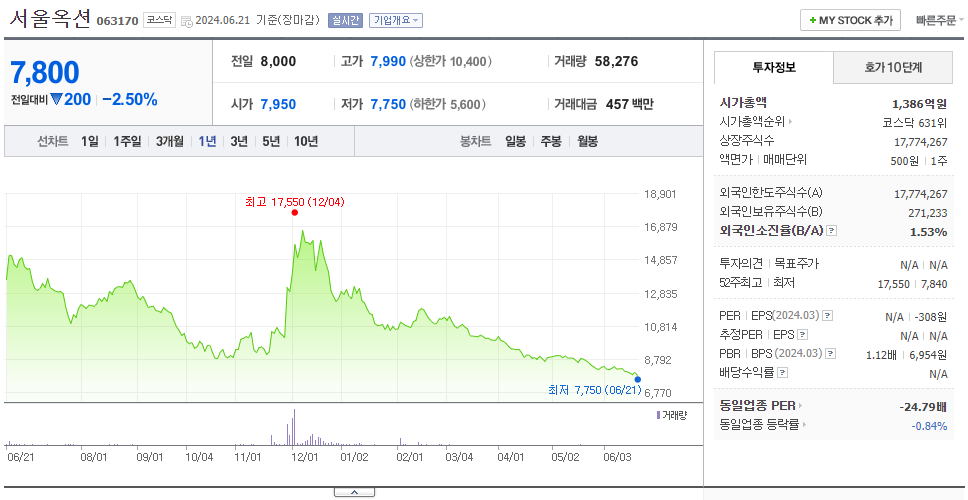Click the blue 최저 7,750 point on chart

coord(638,379)
